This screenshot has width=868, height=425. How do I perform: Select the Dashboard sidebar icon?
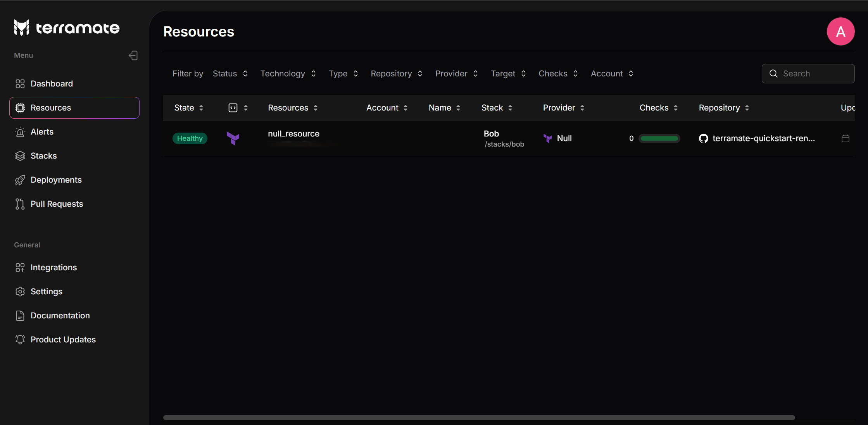pos(20,83)
